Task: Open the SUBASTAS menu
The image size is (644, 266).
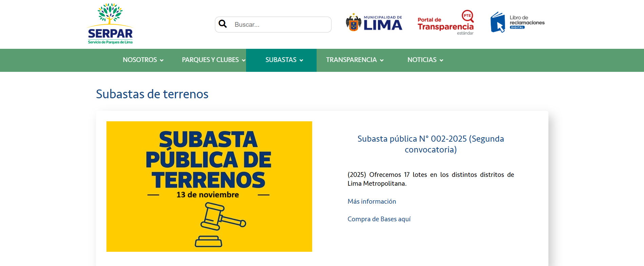Action: click(281, 60)
